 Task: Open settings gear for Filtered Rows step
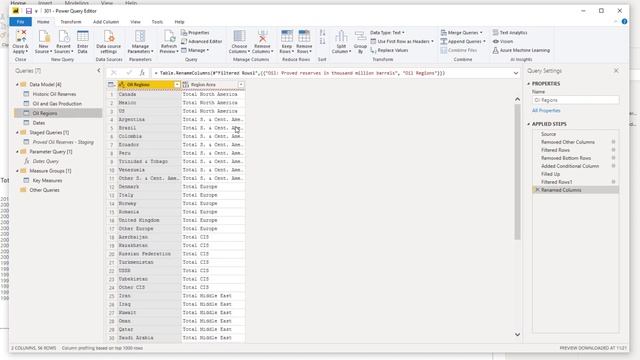(x=613, y=150)
